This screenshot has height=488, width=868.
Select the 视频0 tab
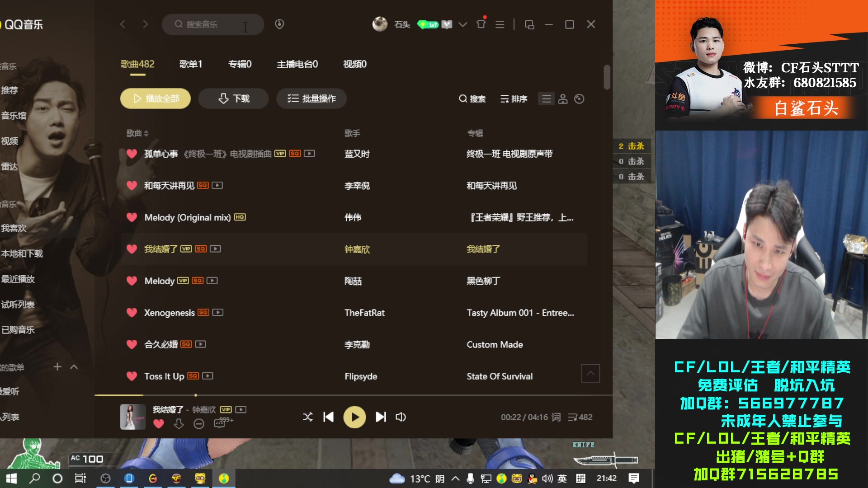(x=355, y=64)
